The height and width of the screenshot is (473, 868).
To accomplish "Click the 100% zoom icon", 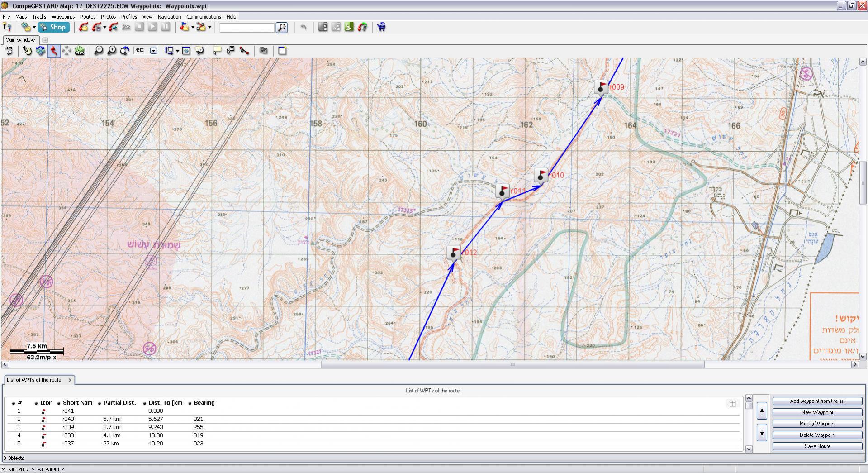I will (x=9, y=51).
